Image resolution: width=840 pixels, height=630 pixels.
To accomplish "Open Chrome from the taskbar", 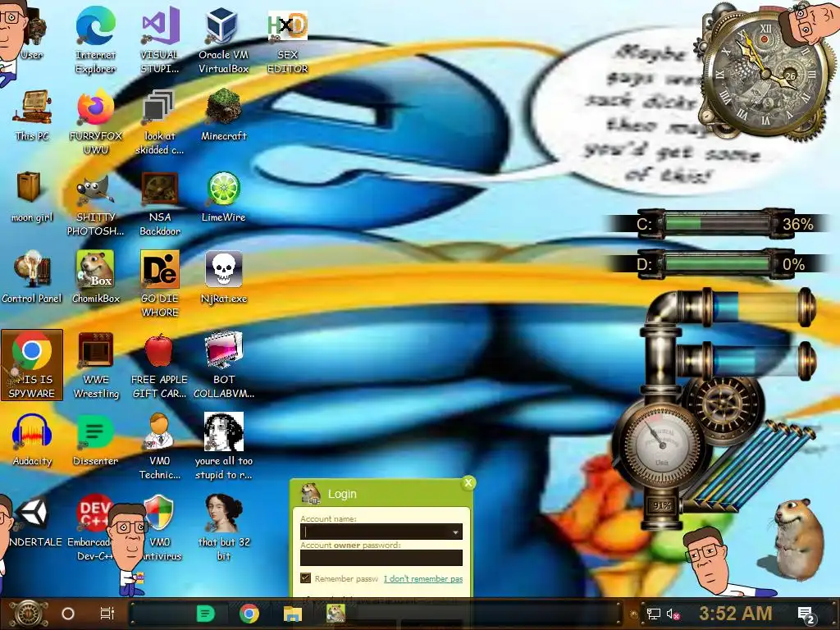I will 249,614.
